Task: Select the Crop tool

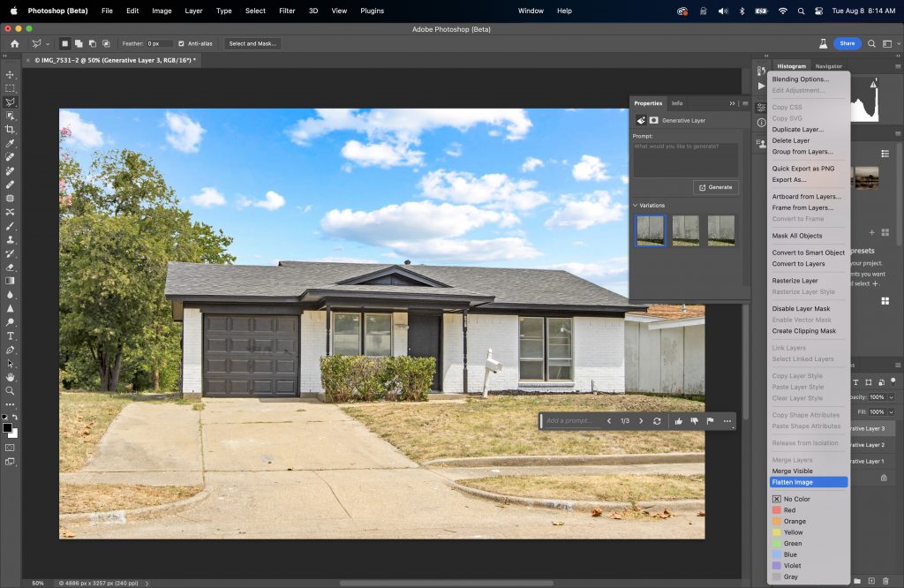Action: coord(11,130)
